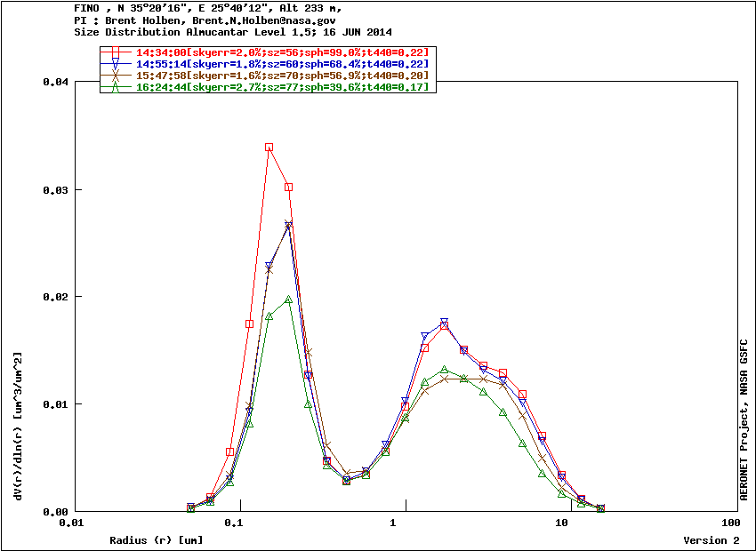Click the brown X legend marker
The height and width of the screenshot is (551, 756).
116,76
